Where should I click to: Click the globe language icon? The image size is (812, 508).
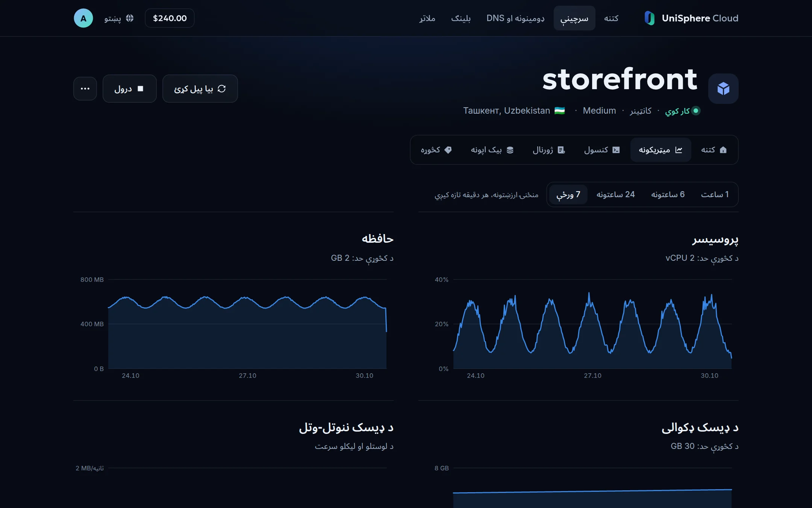130,18
